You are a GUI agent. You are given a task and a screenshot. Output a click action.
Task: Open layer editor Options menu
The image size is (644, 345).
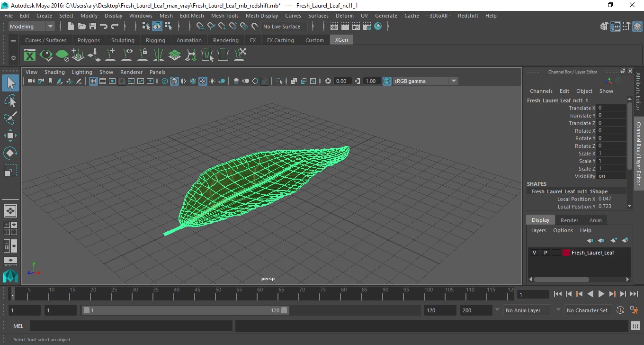tap(563, 230)
